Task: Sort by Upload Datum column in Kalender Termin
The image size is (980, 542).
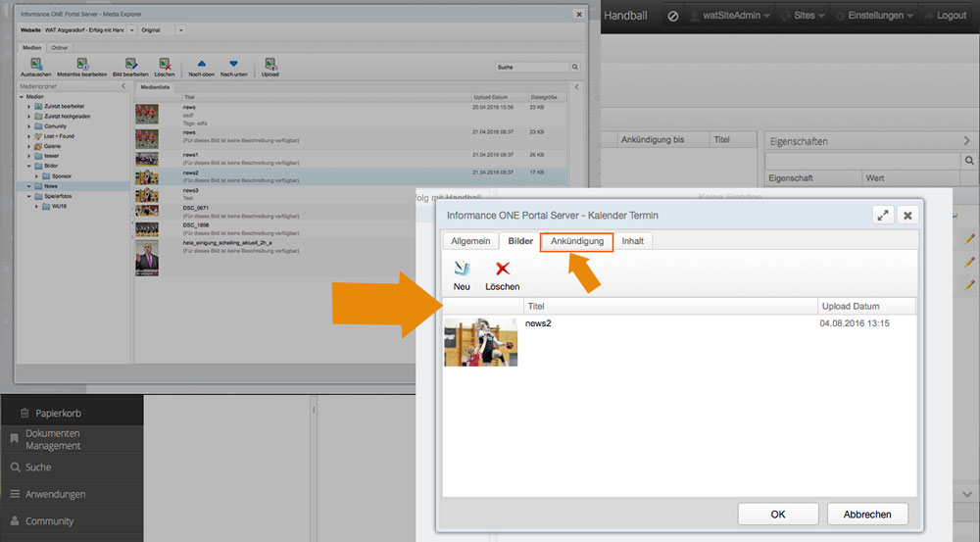Action: pos(867,306)
